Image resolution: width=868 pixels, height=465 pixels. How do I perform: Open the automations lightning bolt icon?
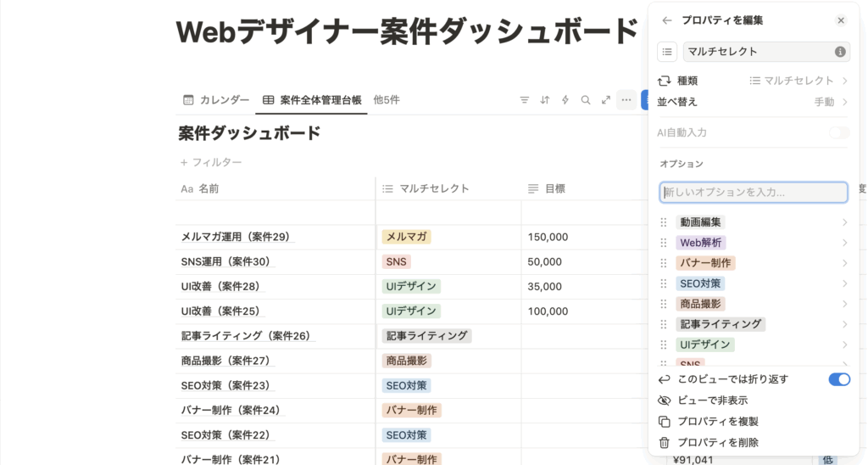pyautogui.click(x=565, y=100)
